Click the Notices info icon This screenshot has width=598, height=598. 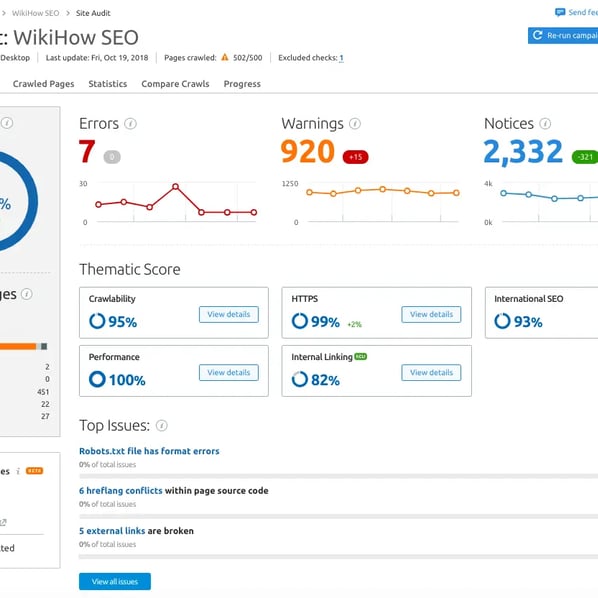click(x=545, y=124)
